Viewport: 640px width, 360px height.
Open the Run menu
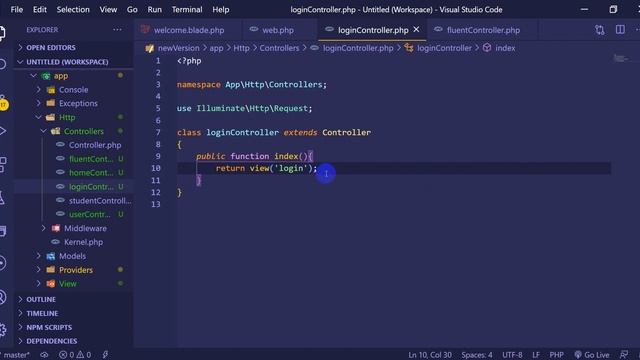(x=154, y=9)
